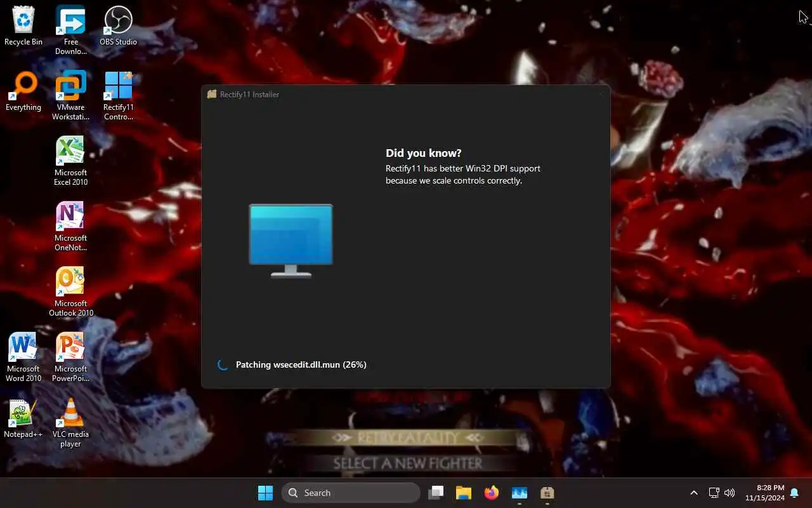Click the "Did you know?" heading
Image resolution: width=812 pixels, height=508 pixels.
pos(424,153)
